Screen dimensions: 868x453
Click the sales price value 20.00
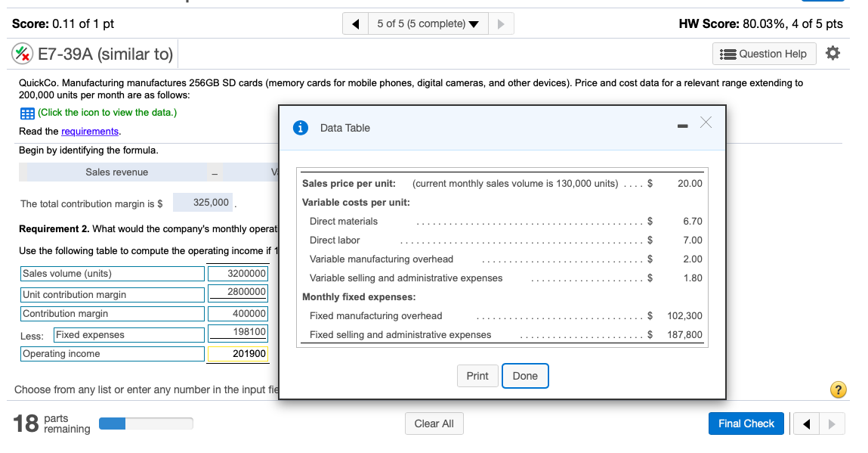[x=690, y=184]
